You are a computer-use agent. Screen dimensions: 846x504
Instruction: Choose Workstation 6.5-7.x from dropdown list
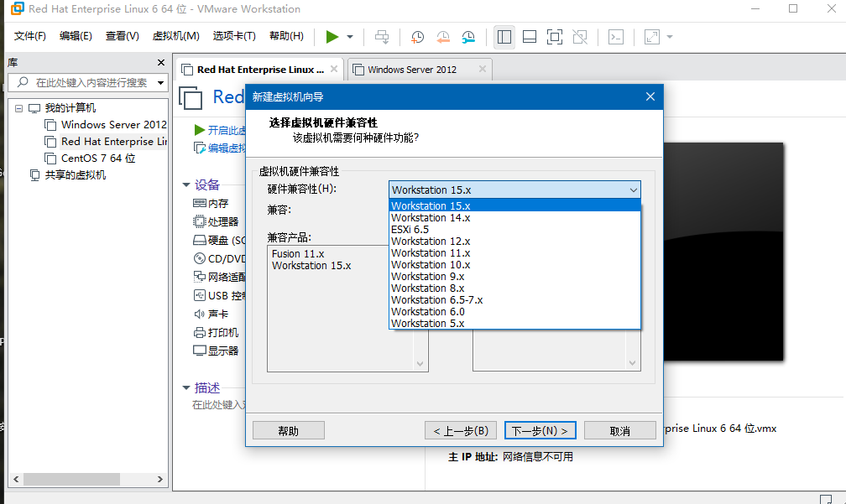(x=514, y=299)
